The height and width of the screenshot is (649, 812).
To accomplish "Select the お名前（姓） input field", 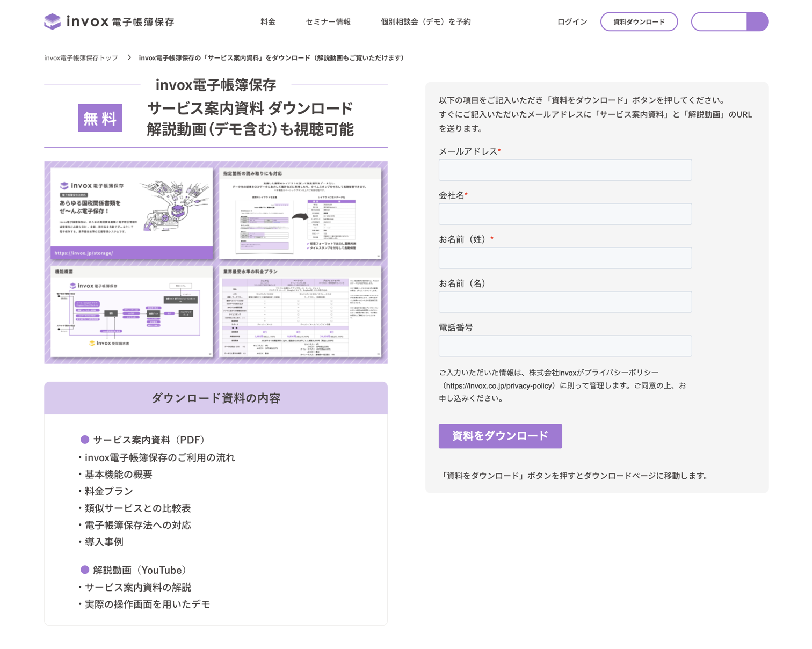I will pyautogui.click(x=565, y=258).
